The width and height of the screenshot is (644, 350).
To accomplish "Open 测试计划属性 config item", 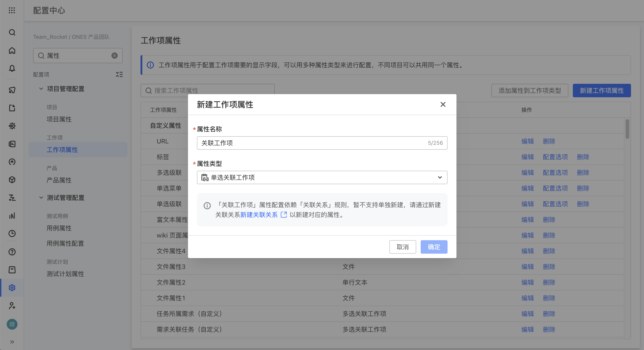I will pyautogui.click(x=65, y=274).
